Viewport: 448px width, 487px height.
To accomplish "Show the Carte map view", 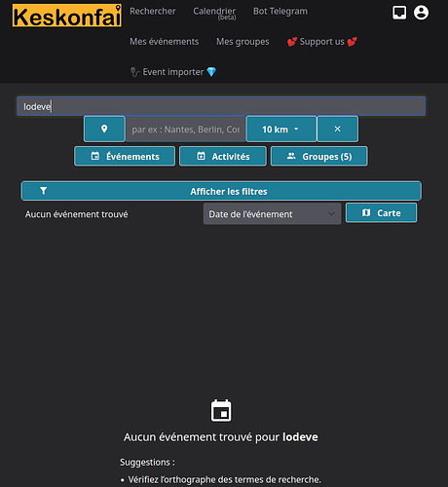I will pyautogui.click(x=381, y=213).
